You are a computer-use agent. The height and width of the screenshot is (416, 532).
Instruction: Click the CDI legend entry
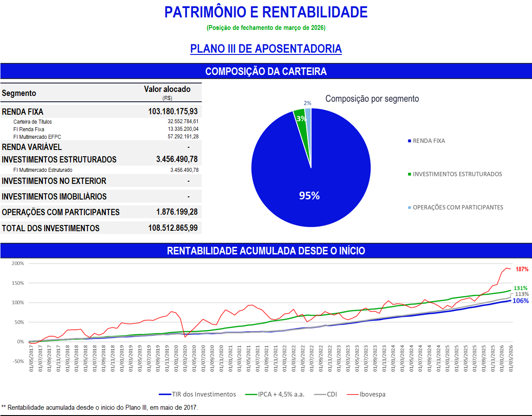click(326, 394)
